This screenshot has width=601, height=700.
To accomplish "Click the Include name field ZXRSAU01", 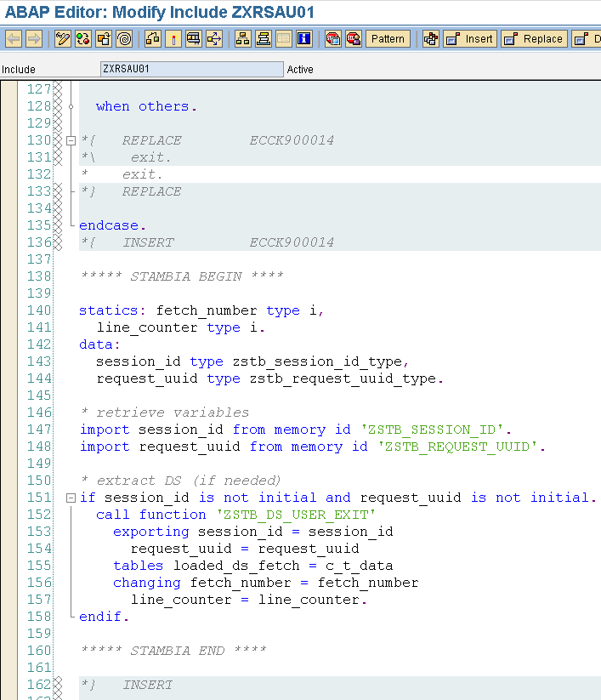I will click(x=192, y=69).
